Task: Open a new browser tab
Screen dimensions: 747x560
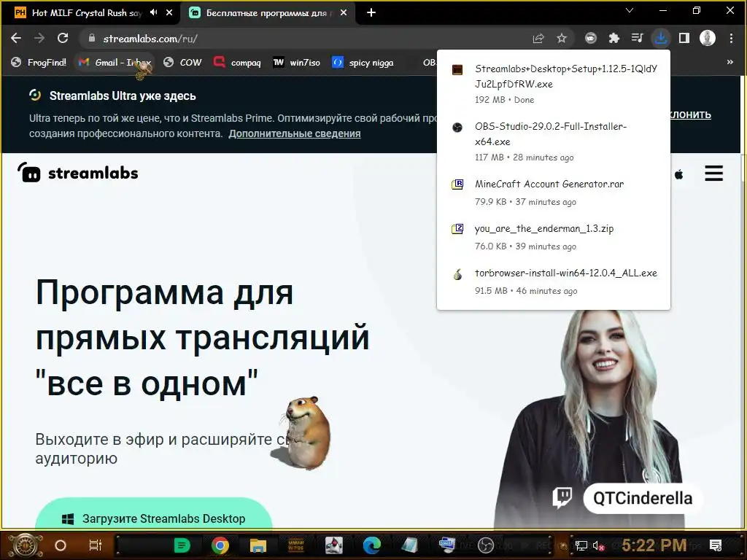Action: [371, 12]
